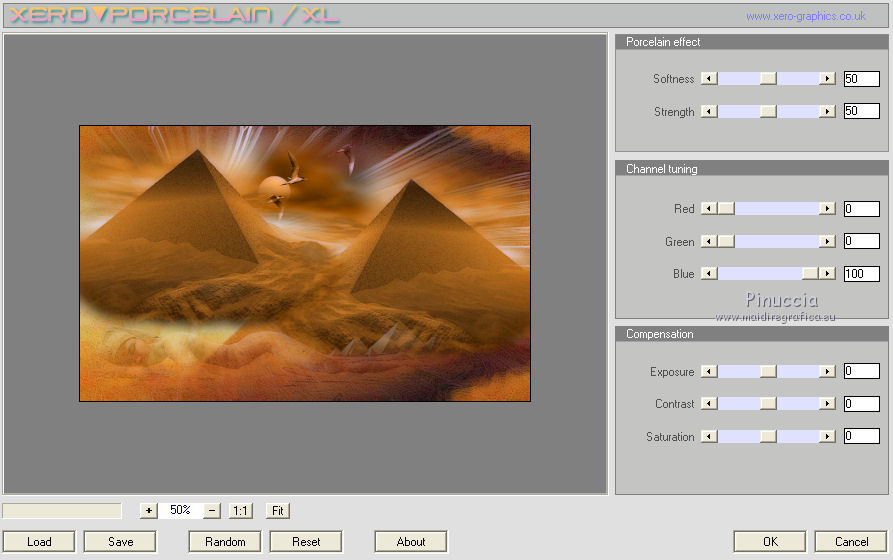
Task: Click Red channel right arrow
Action: [827, 209]
